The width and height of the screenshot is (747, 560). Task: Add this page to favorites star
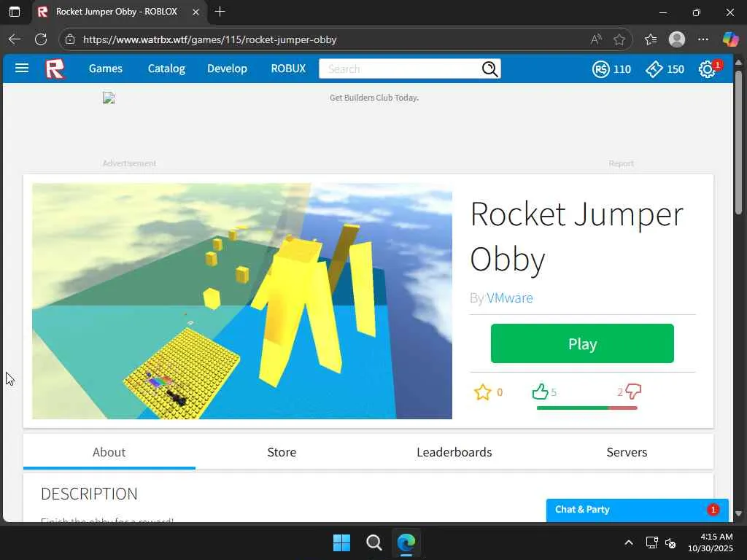(619, 39)
